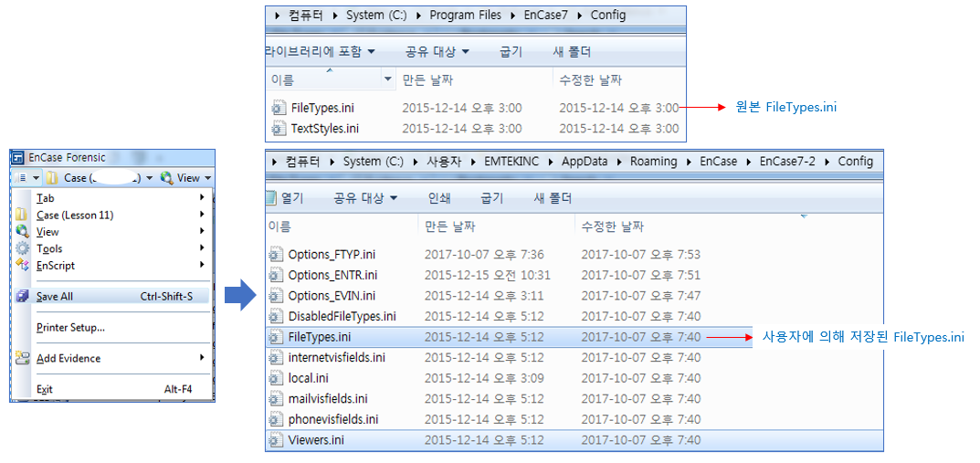
Task: Click the Viewers.ini file icon
Action: 276,440
